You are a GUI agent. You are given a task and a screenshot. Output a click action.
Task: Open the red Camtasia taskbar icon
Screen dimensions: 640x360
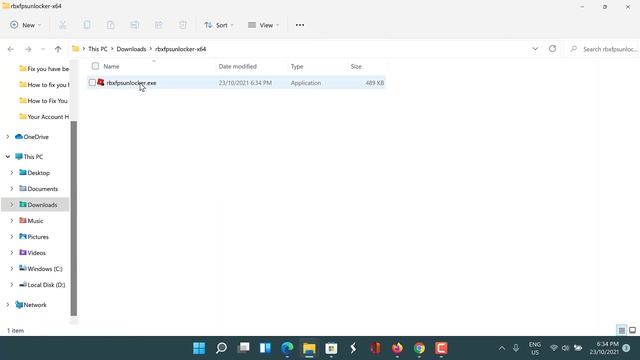click(x=441, y=348)
